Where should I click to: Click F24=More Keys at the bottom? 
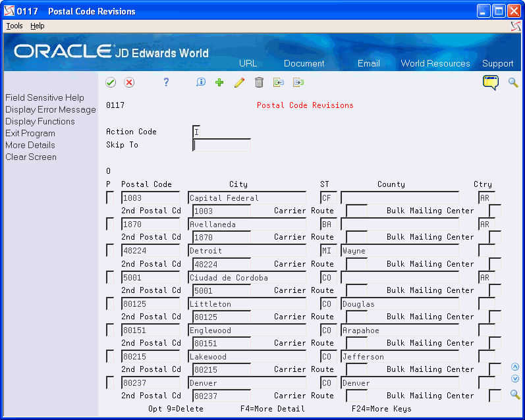(x=381, y=409)
